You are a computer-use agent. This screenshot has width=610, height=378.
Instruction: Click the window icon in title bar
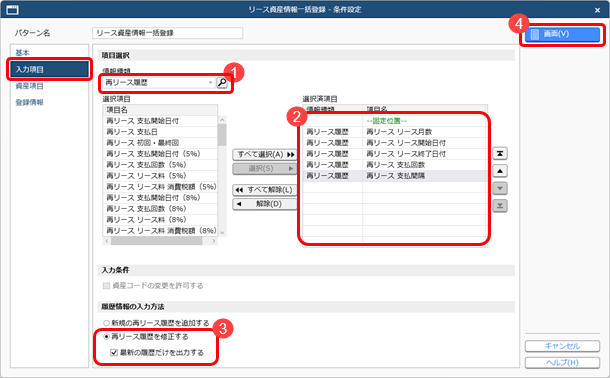(13, 10)
